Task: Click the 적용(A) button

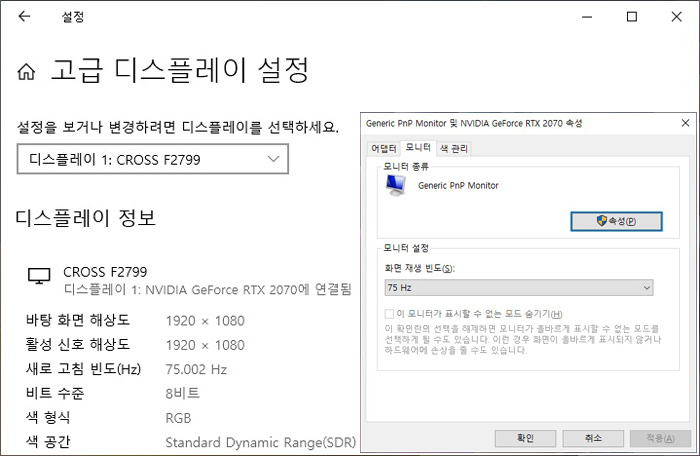Action: click(659, 438)
